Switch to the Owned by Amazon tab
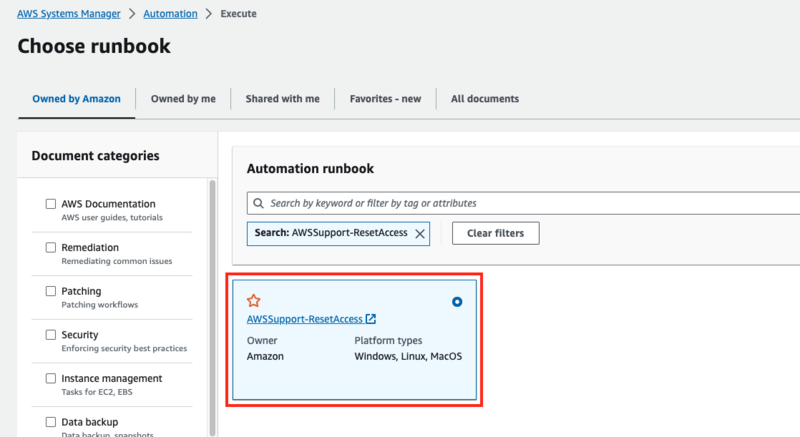Screen dimensions: 800x437 pyautogui.click(x=77, y=99)
